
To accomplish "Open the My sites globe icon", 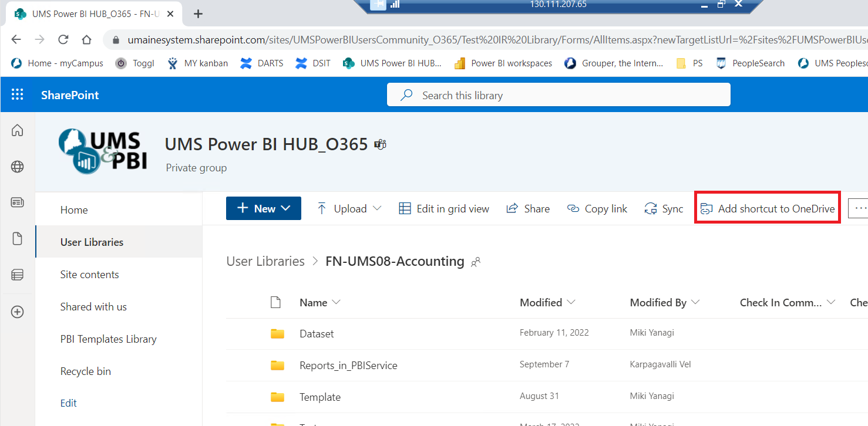I will coord(18,167).
